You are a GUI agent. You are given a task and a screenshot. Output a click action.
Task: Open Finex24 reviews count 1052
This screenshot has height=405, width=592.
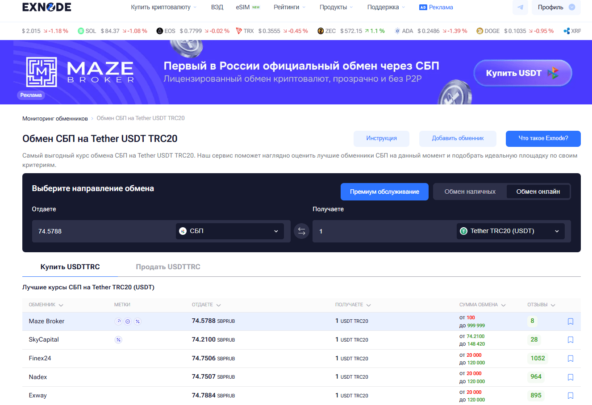538,358
